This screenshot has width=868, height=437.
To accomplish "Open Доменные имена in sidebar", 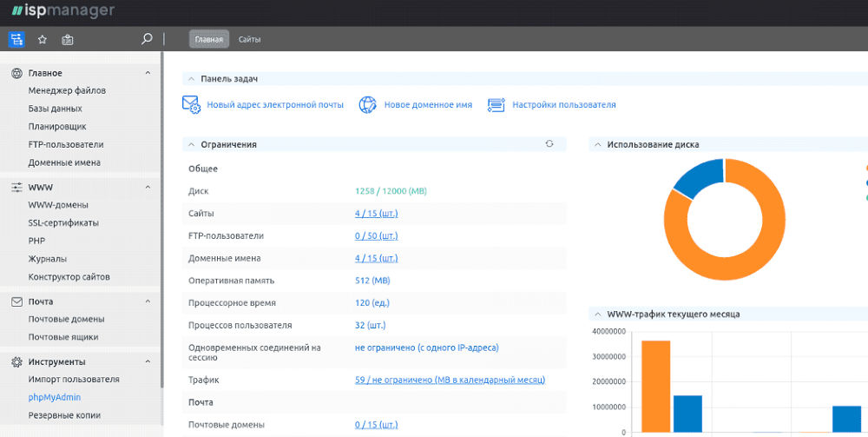I will coord(64,162).
